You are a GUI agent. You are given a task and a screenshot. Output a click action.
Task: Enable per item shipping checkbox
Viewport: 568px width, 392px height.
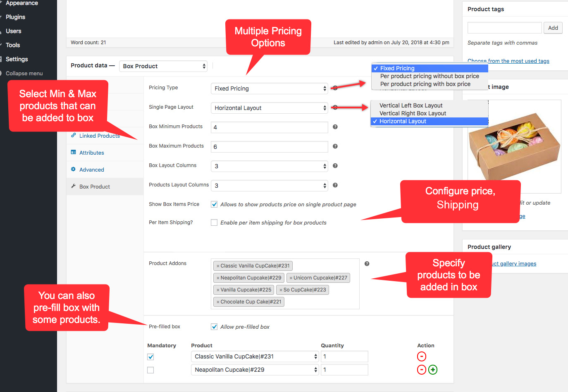click(x=214, y=222)
